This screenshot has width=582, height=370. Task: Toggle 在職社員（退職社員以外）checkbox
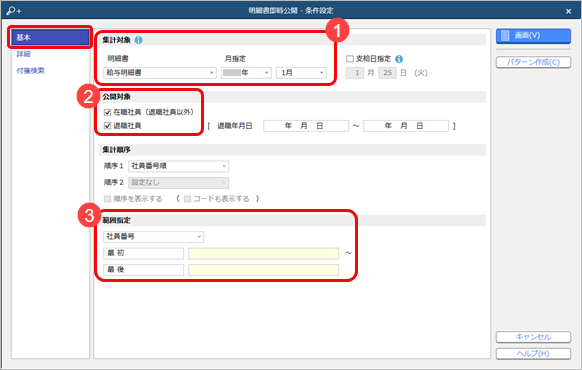(108, 112)
